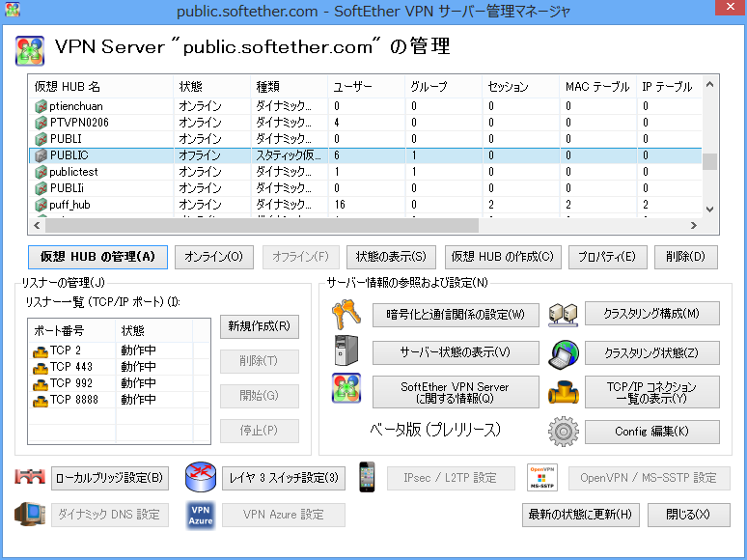This screenshot has height=560, width=747.
Task: Select TCP 443 listener row
Action: coord(119,367)
